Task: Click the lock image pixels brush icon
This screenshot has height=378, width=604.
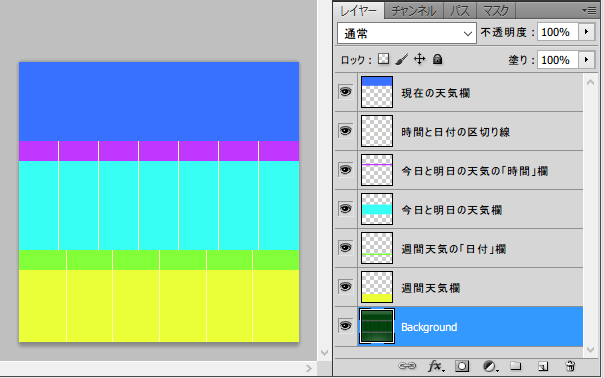Action: (401, 59)
